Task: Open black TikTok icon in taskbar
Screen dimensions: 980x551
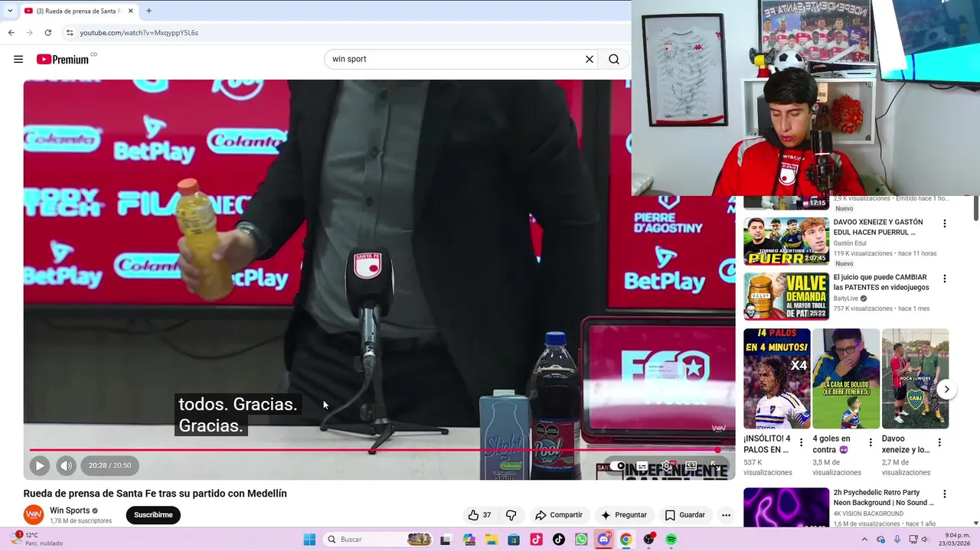Action: pos(559,540)
